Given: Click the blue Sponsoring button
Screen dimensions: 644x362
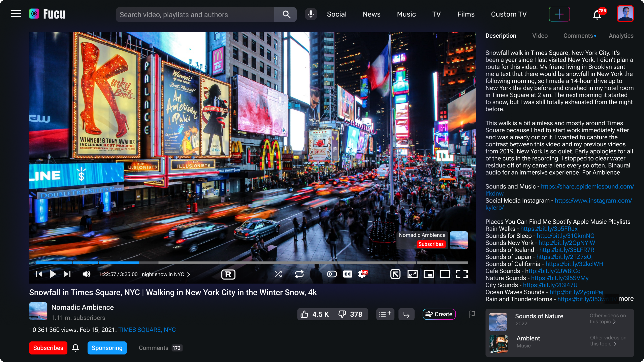Looking at the screenshot, I should 107,348.
